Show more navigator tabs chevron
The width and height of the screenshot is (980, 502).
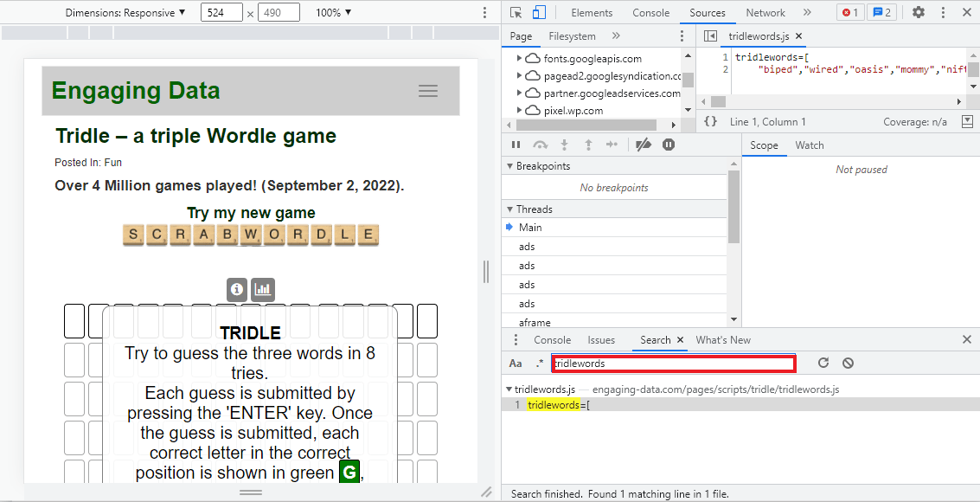[616, 36]
